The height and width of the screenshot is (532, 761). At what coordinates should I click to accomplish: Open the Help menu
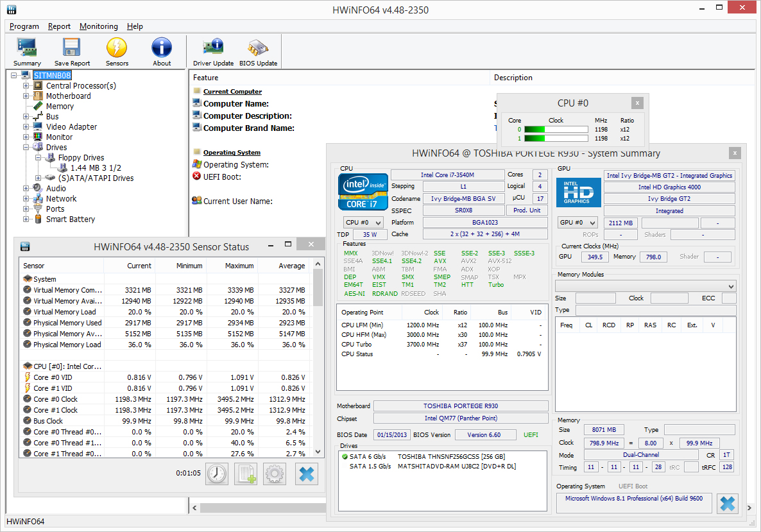click(135, 26)
